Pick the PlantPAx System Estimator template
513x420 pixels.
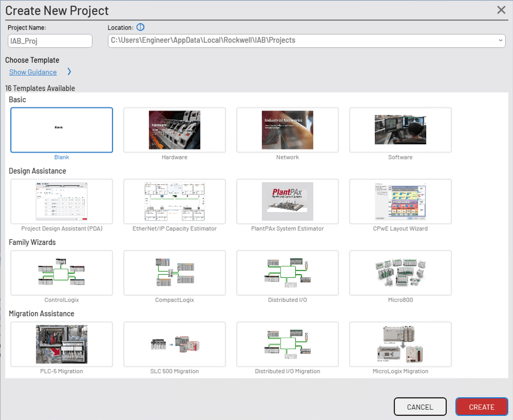[x=288, y=201]
